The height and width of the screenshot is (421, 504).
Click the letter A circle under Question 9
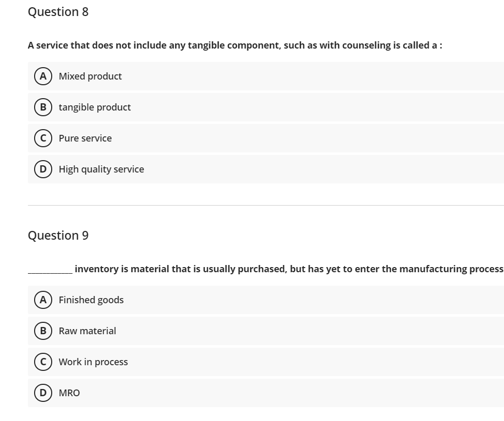pyautogui.click(x=43, y=300)
